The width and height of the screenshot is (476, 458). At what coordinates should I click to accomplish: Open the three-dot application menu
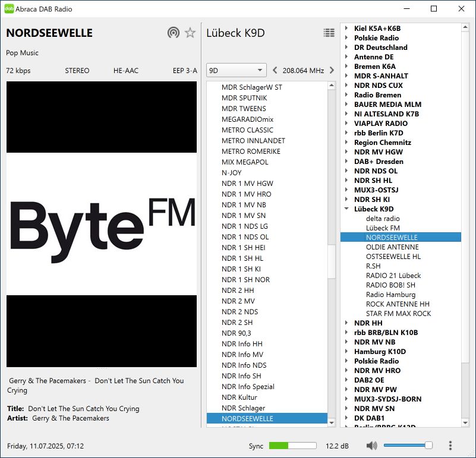click(450, 446)
